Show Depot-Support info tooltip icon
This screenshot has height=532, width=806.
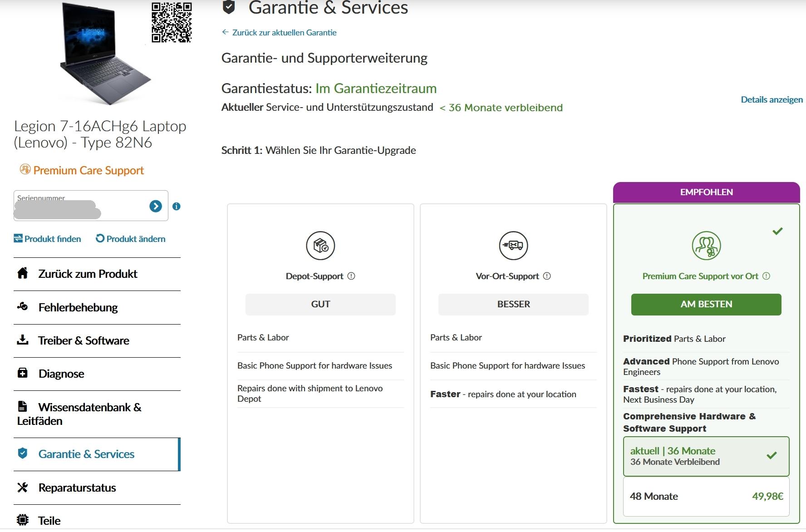point(351,276)
